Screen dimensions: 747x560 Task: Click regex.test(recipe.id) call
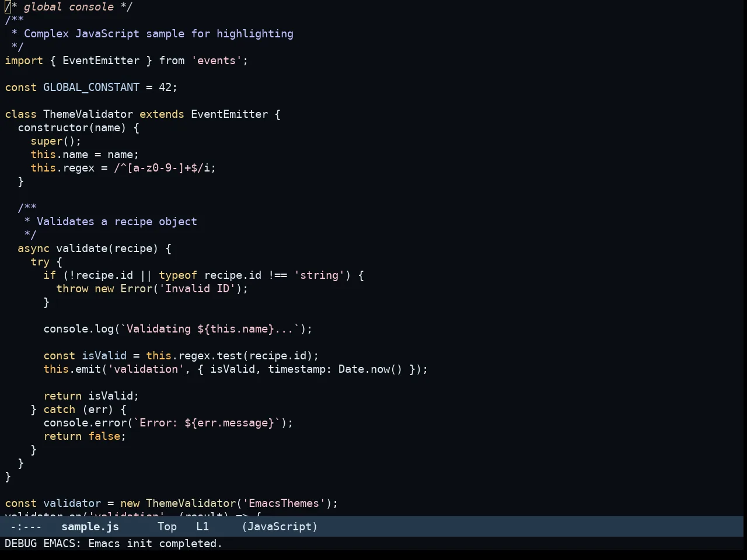click(x=246, y=355)
